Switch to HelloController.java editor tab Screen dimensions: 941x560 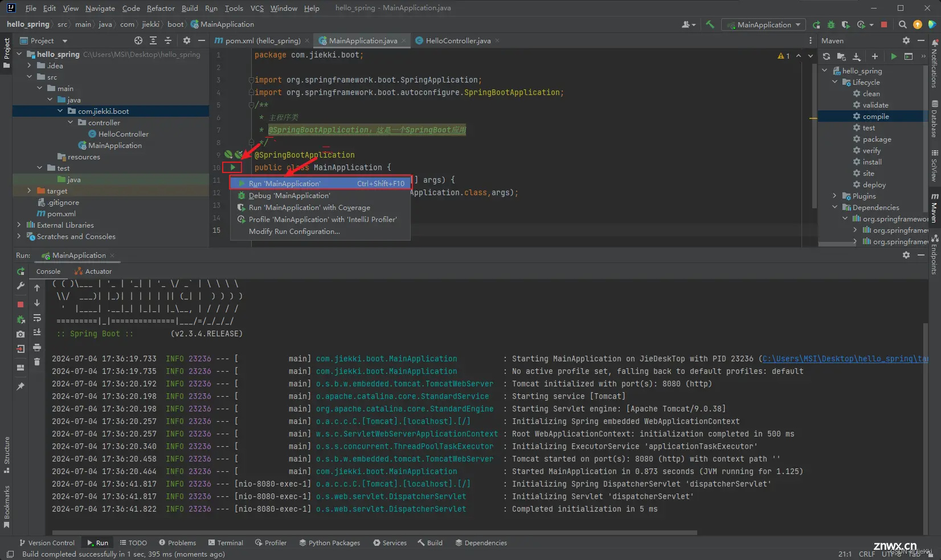pos(458,40)
